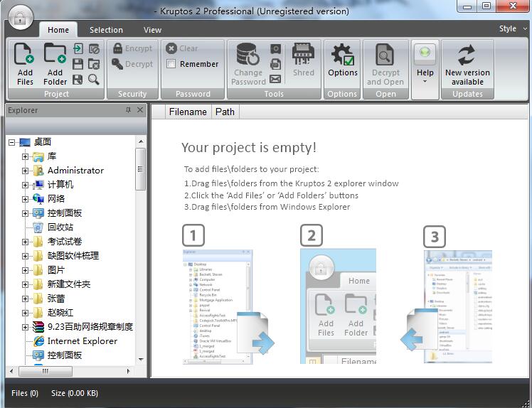Screen dimensions: 532x408
Task: Click Explorer horizontal scroll left arrow
Action: [11, 371]
